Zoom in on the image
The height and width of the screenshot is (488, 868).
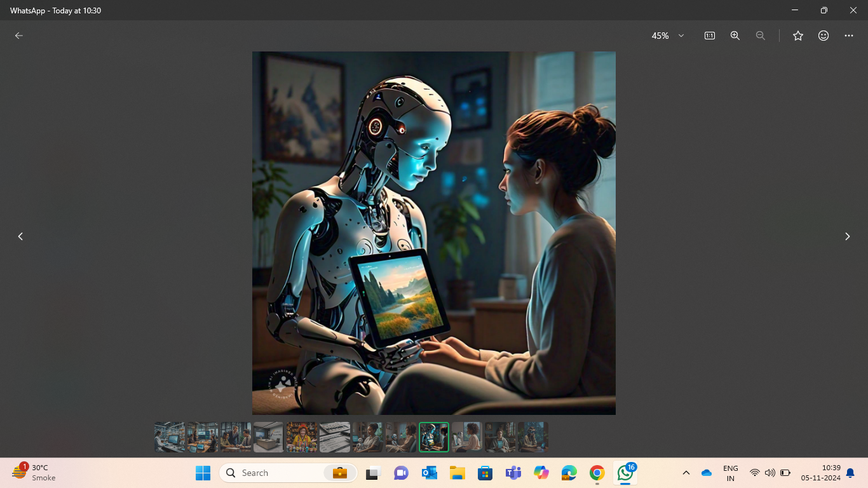point(735,36)
